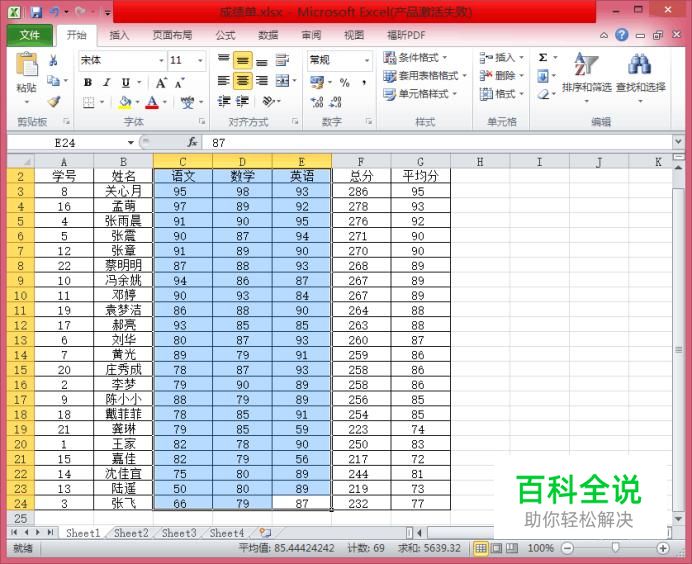Select the Sheet4 tab
The width and height of the screenshot is (692, 564).
coord(227,533)
